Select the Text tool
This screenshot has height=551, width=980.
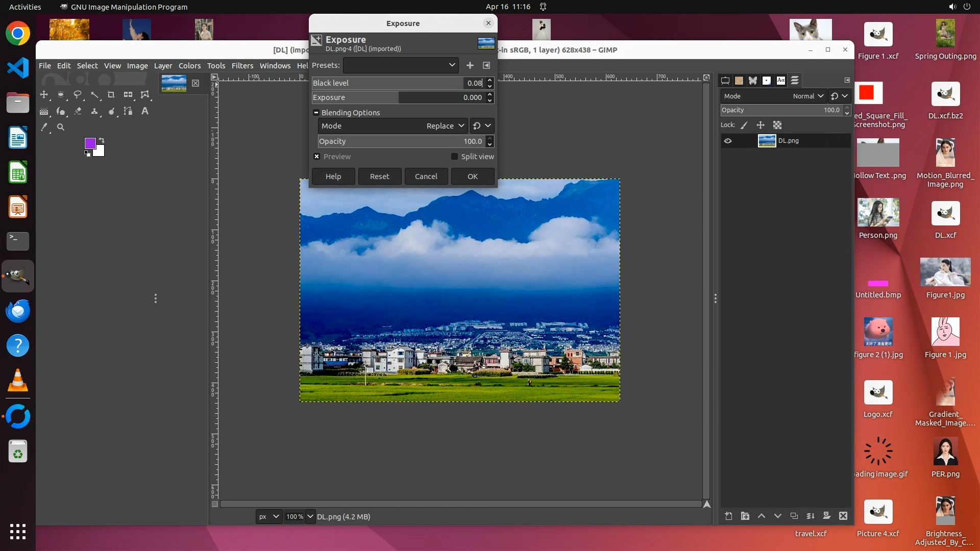pyautogui.click(x=145, y=111)
